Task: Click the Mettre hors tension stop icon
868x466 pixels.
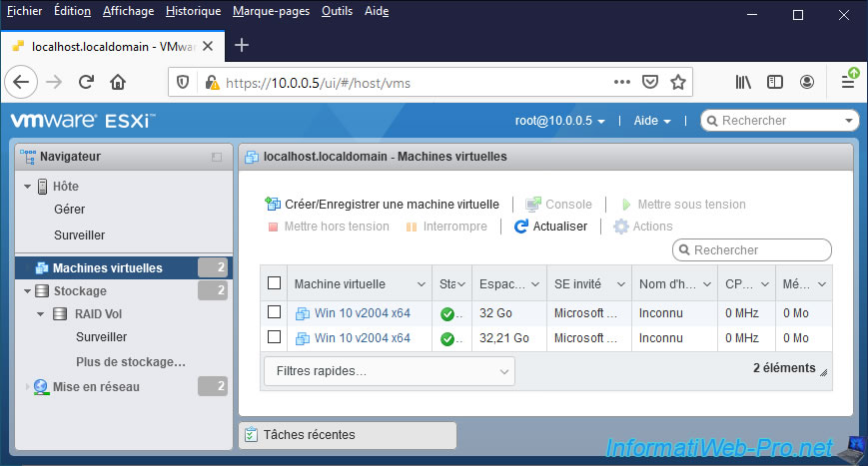Action: (273, 228)
